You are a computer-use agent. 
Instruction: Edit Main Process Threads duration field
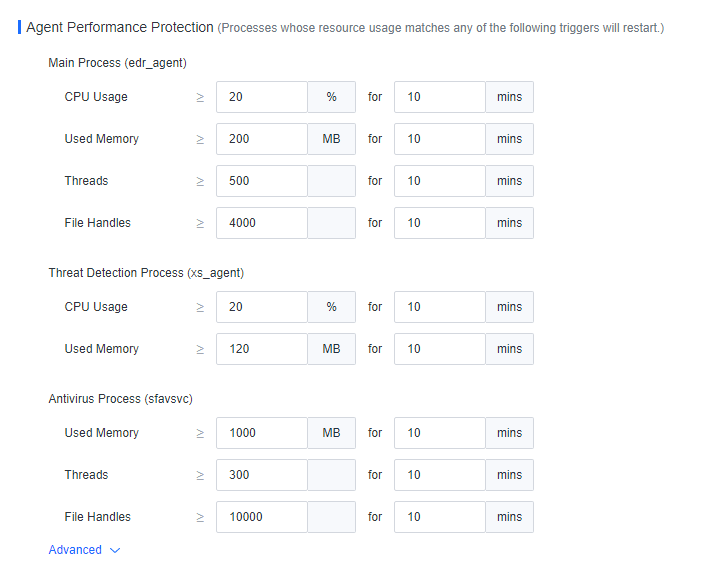pos(439,181)
